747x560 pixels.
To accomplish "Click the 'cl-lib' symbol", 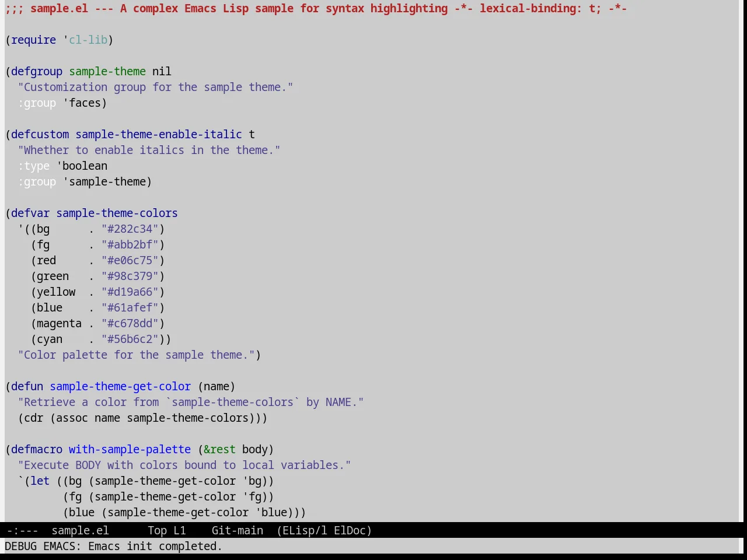I will pos(88,40).
